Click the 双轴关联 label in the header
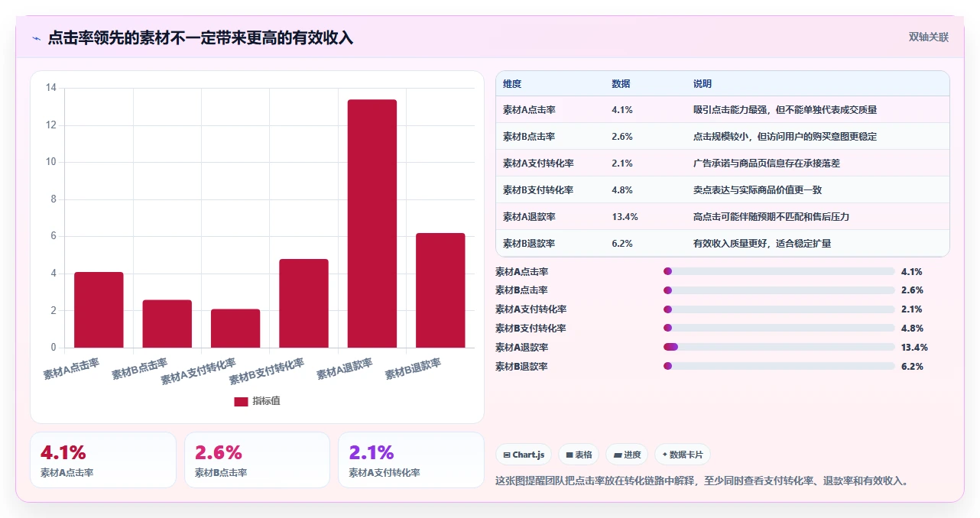 coord(929,37)
